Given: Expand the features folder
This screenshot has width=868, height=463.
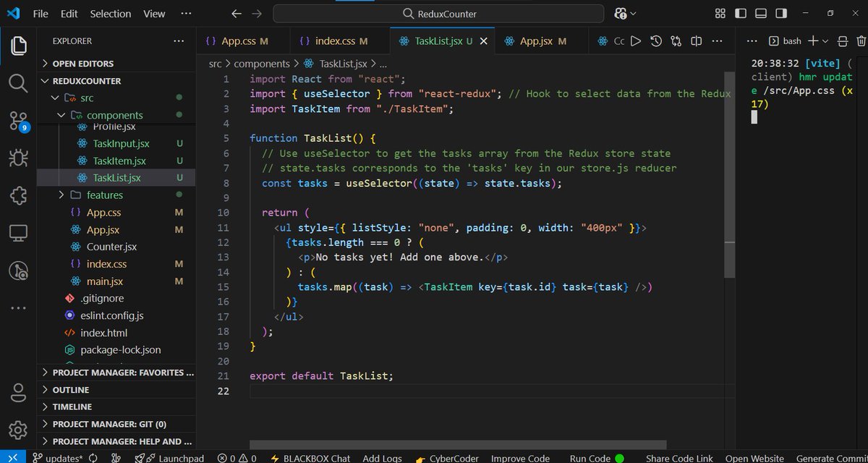Looking at the screenshot, I should (116, 195).
